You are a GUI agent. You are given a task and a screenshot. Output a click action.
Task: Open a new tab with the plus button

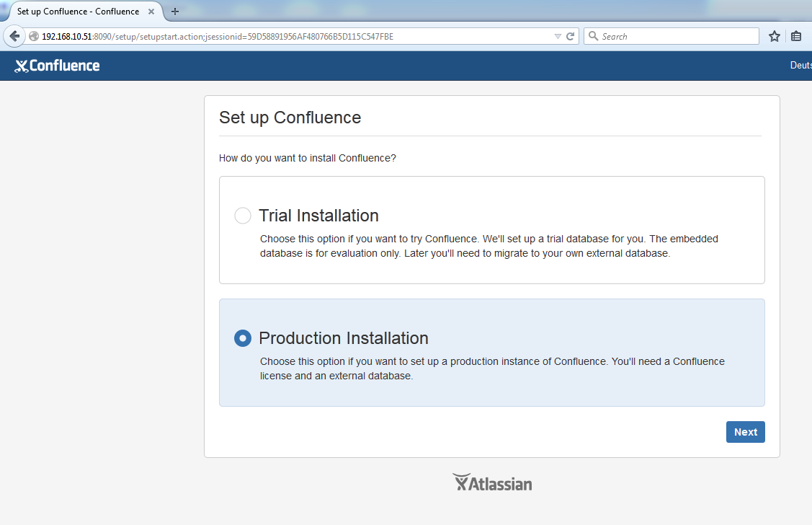tap(175, 12)
